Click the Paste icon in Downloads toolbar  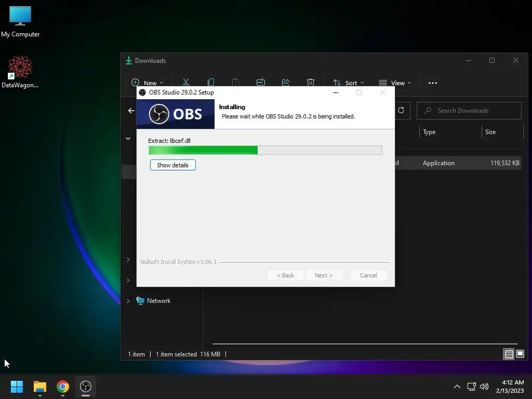(235, 83)
